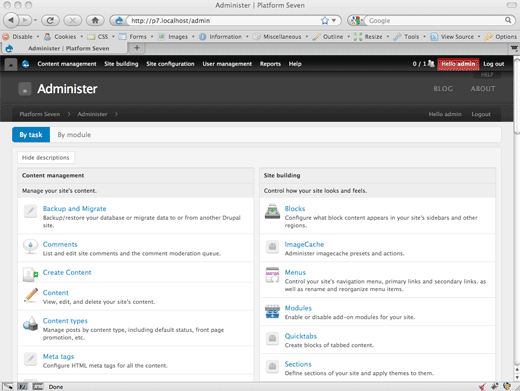Open the Tools toolbar dropdown
Image resolution: width=520 pixels, height=391 pixels.
[x=410, y=36]
